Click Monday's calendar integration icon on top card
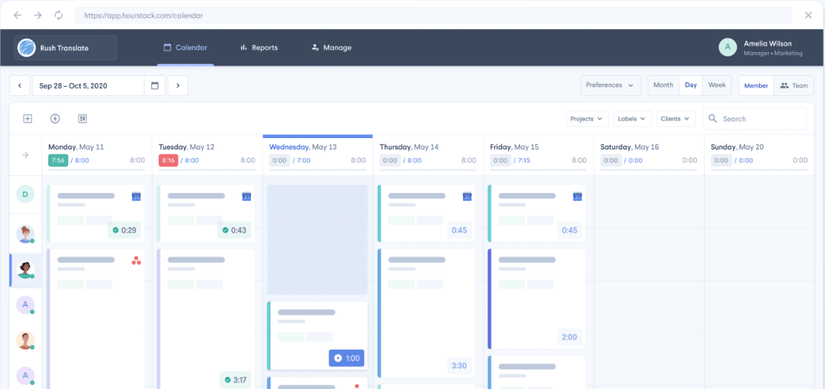Screen dimensions: 825x389 (x=136, y=196)
